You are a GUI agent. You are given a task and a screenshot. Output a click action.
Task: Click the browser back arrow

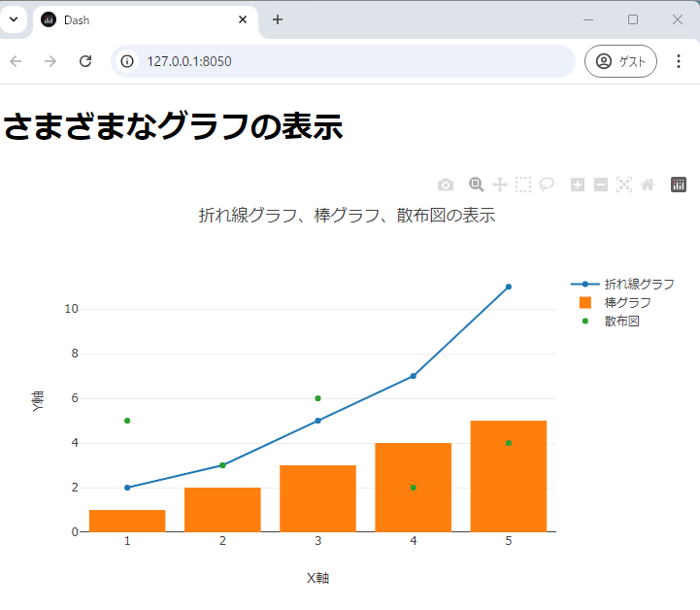[17, 61]
